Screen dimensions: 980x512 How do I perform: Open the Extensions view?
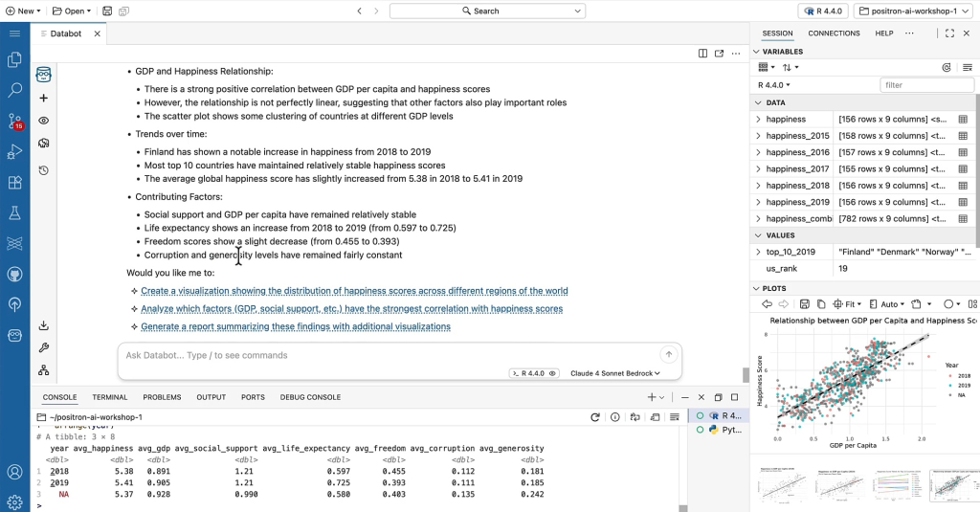[14, 182]
